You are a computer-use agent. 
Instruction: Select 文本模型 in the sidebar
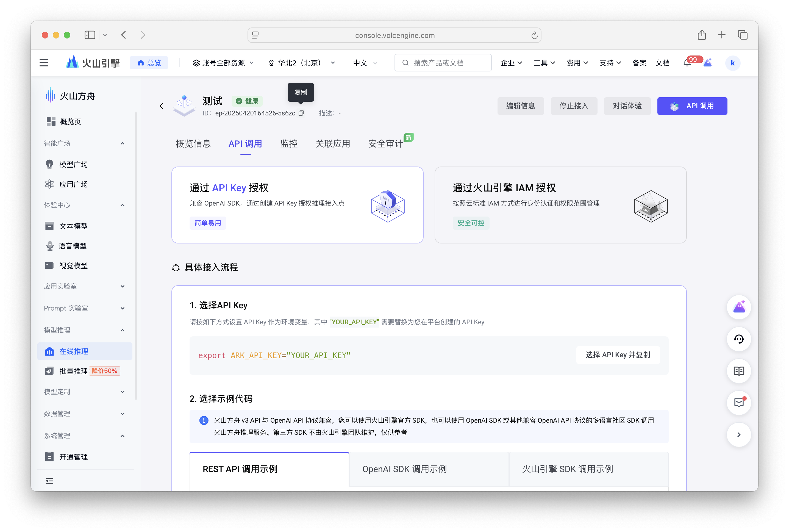tap(74, 226)
